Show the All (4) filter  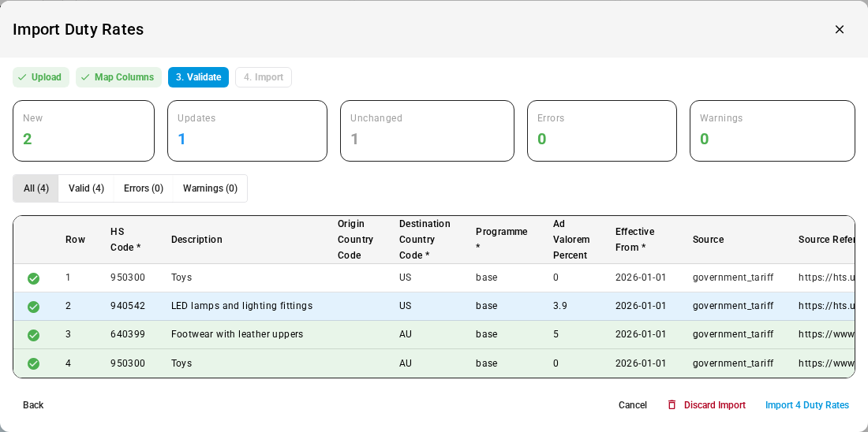point(36,188)
